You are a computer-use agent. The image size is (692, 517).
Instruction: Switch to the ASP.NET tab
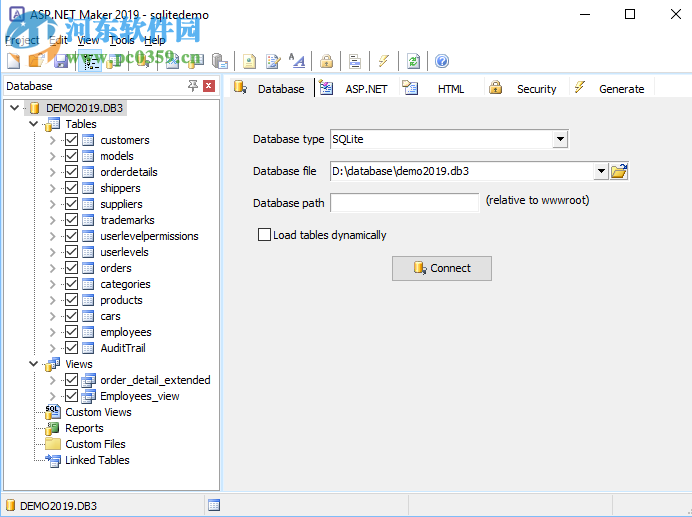coord(357,88)
